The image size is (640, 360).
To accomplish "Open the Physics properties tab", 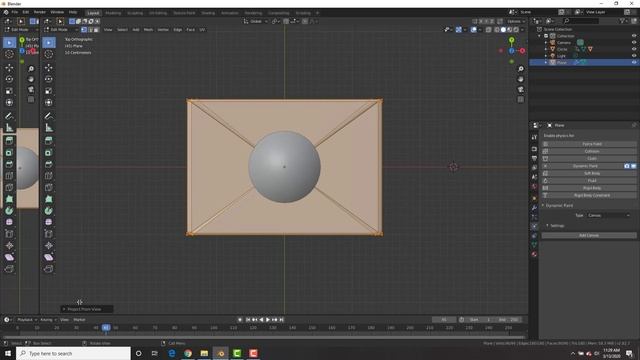I will coord(534,226).
